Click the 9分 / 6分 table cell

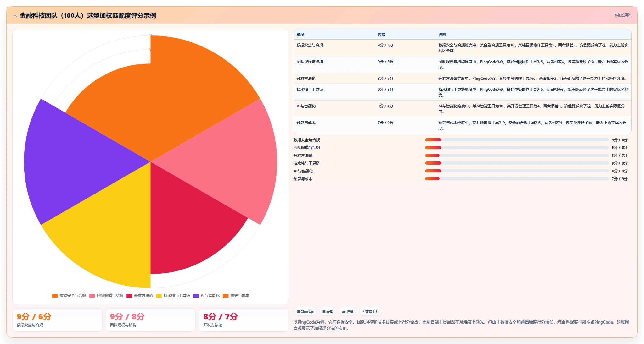click(385, 45)
